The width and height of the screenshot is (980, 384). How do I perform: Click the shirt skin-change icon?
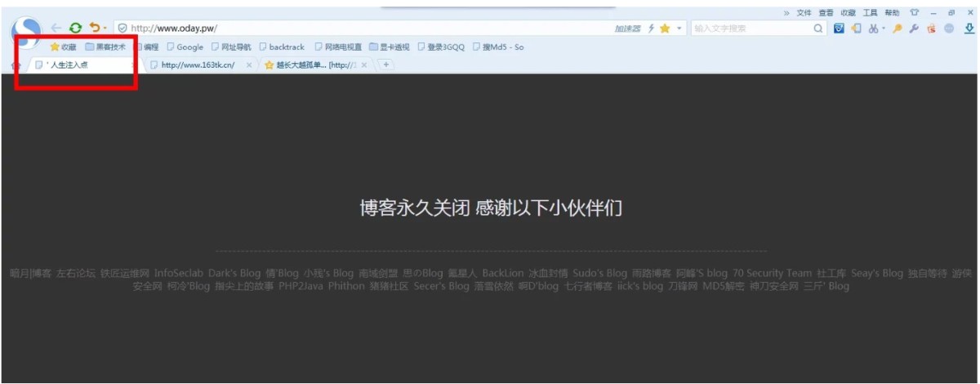[x=914, y=12]
